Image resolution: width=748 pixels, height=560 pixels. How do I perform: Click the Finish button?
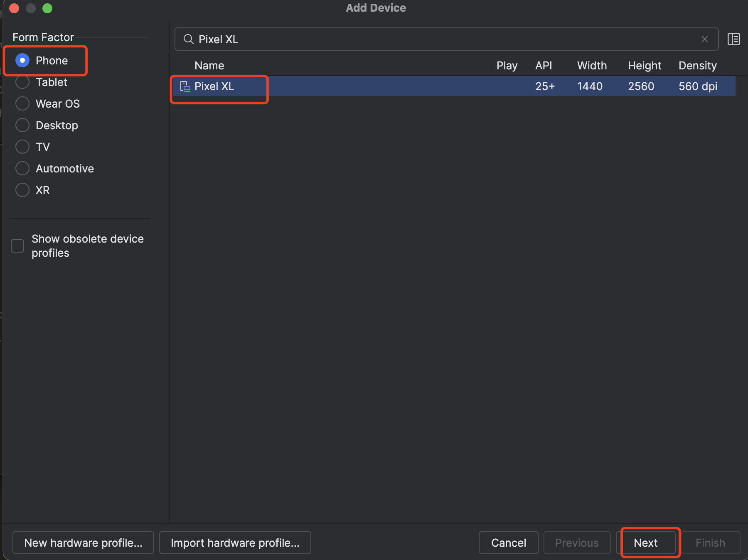click(x=711, y=543)
